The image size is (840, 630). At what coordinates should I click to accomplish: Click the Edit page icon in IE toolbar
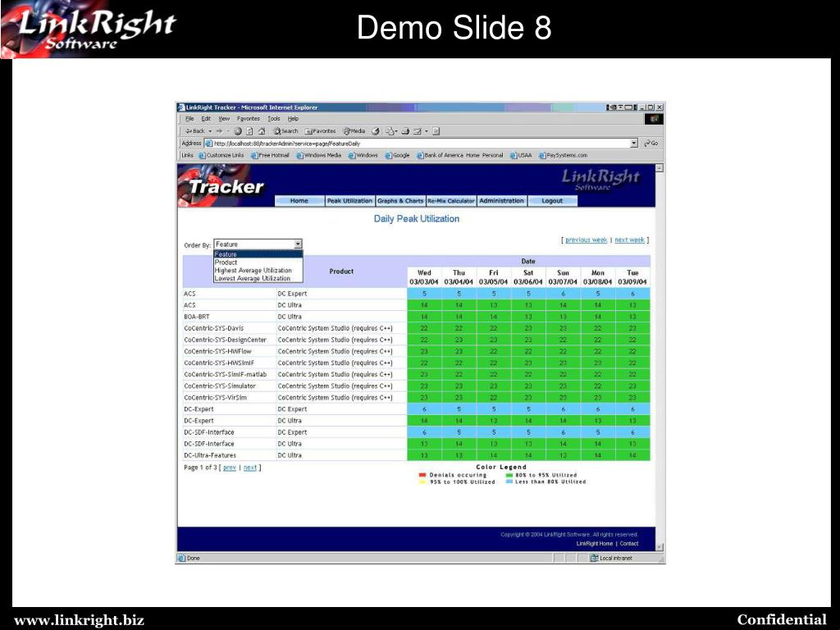click(418, 131)
